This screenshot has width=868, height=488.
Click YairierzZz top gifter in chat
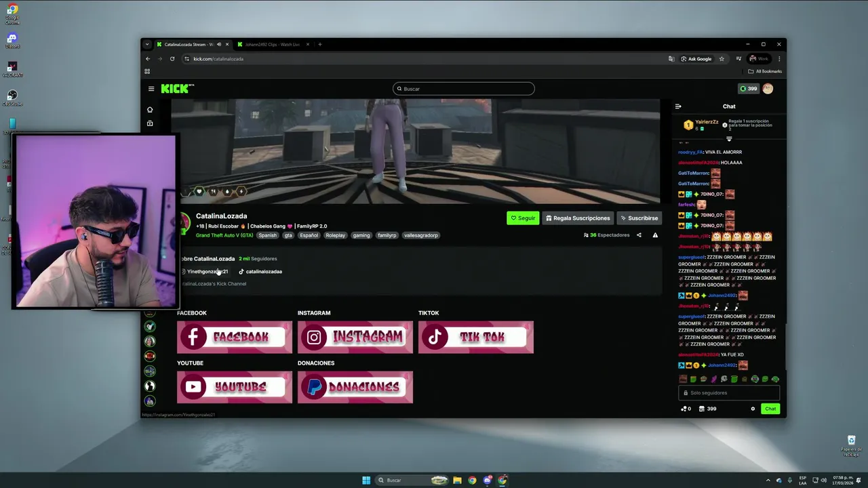[x=707, y=122]
